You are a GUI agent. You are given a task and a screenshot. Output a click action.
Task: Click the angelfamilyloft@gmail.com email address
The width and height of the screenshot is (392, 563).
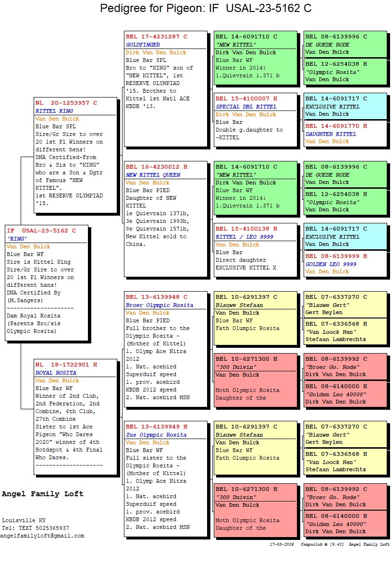pyautogui.click(x=42, y=536)
